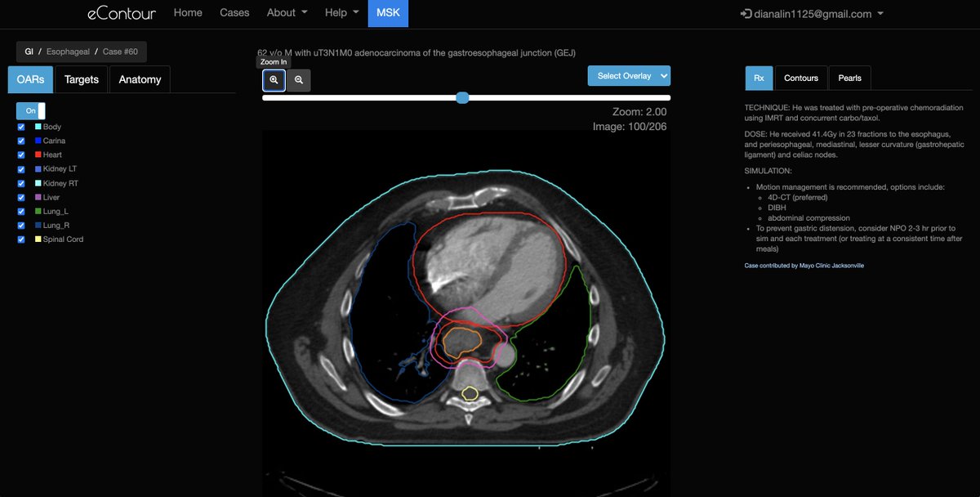The width and height of the screenshot is (980, 497).
Task: Open the Anatomy tab
Action: tap(140, 79)
